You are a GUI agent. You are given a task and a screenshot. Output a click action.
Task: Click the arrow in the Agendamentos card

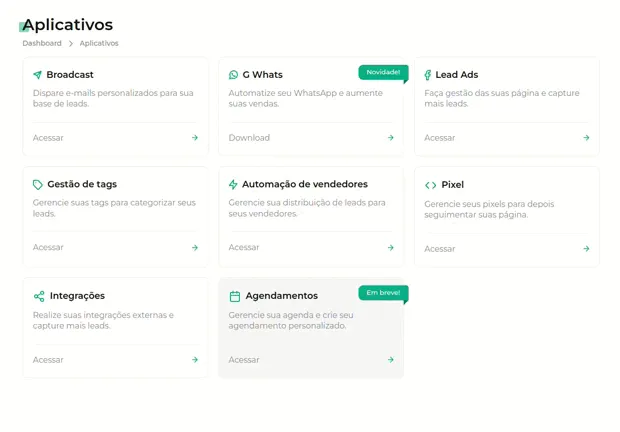click(x=391, y=360)
